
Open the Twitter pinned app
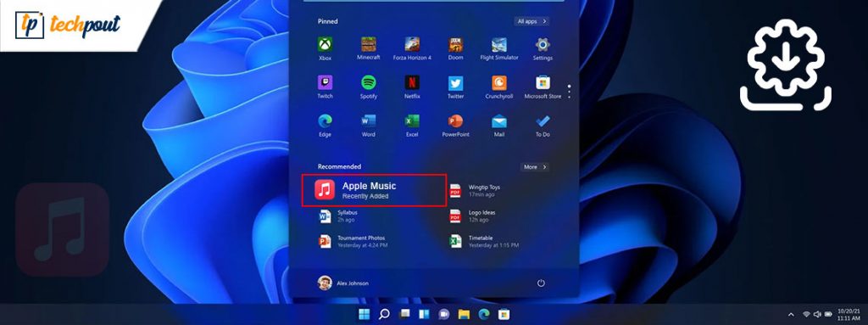point(455,87)
